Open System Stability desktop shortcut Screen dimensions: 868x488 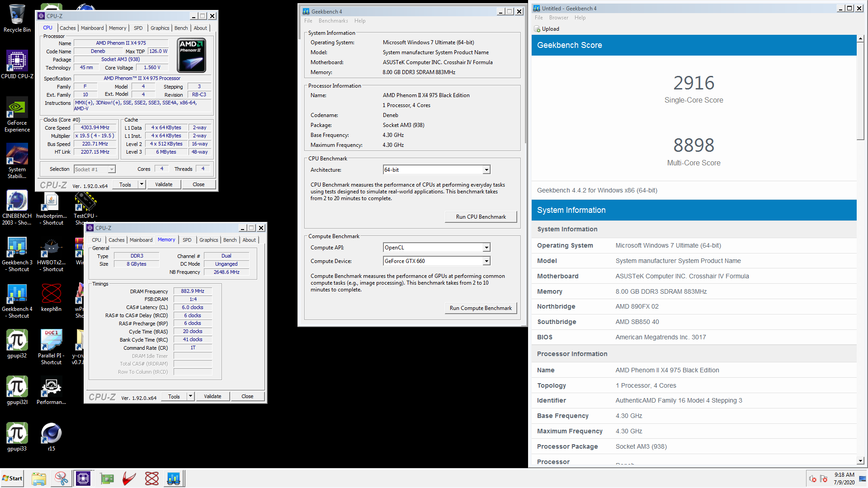(x=17, y=161)
